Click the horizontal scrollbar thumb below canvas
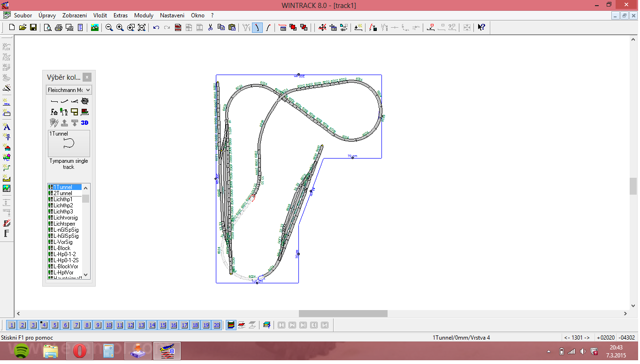Image resolution: width=640 pixels, height=364 pixels. tap(343, 313)
